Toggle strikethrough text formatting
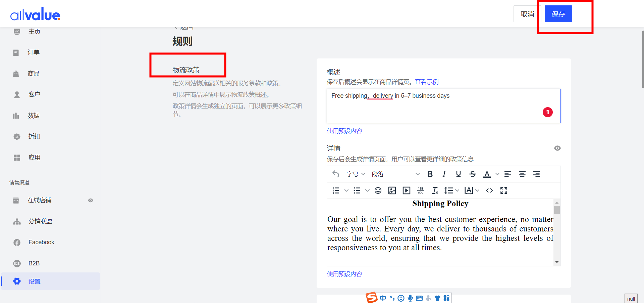The image size is (644, 303). click(473, 174)
